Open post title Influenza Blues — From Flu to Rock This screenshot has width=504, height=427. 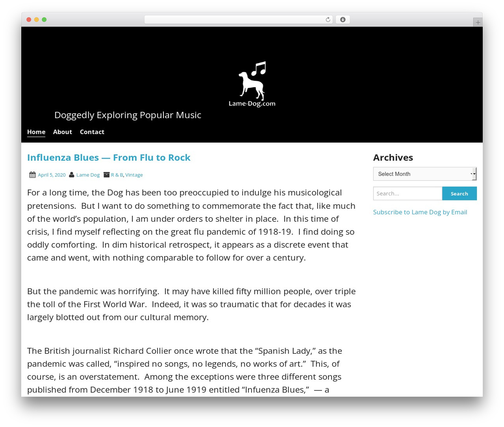[109, 158]
